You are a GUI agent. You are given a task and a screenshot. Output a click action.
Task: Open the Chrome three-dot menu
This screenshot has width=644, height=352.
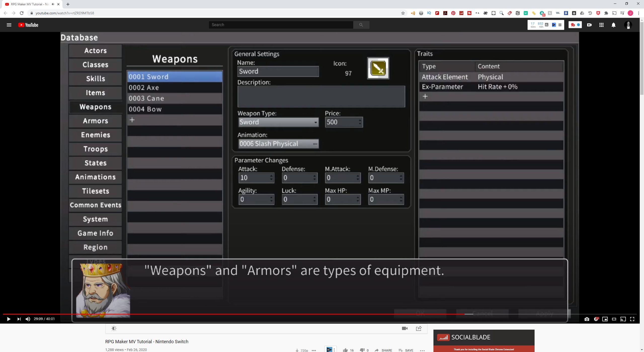[638, 13]
